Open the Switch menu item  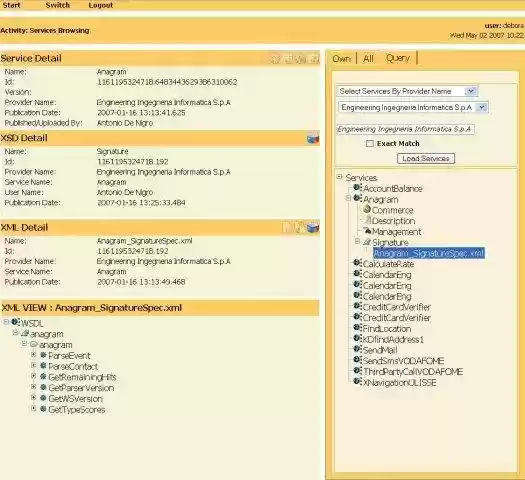click(x=58, y=5)
